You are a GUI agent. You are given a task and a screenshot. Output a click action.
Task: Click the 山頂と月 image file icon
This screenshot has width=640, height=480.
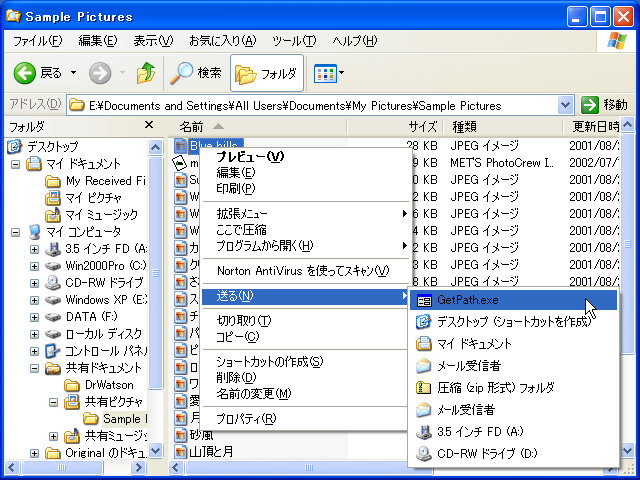[180, 452]
